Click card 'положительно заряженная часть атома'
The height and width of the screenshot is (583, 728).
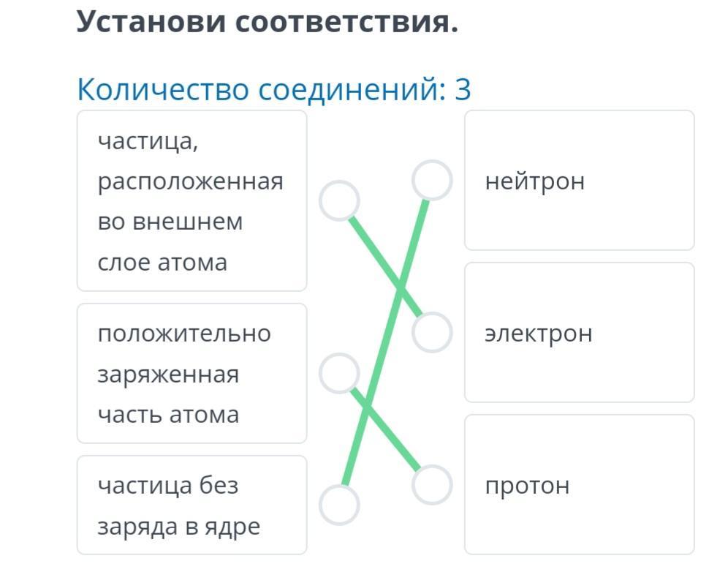(x=192, y=373)
